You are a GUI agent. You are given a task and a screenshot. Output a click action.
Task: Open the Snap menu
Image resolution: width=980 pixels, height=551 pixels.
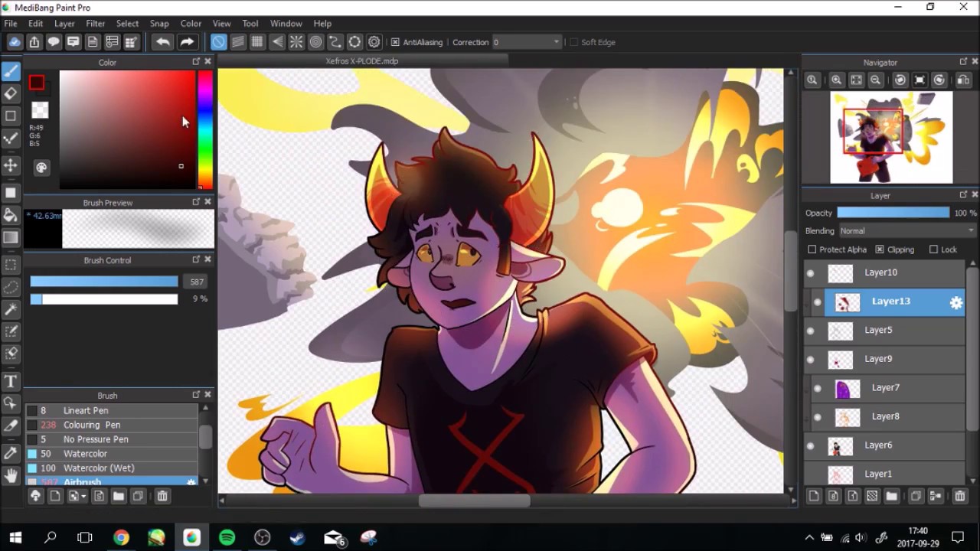159,24
